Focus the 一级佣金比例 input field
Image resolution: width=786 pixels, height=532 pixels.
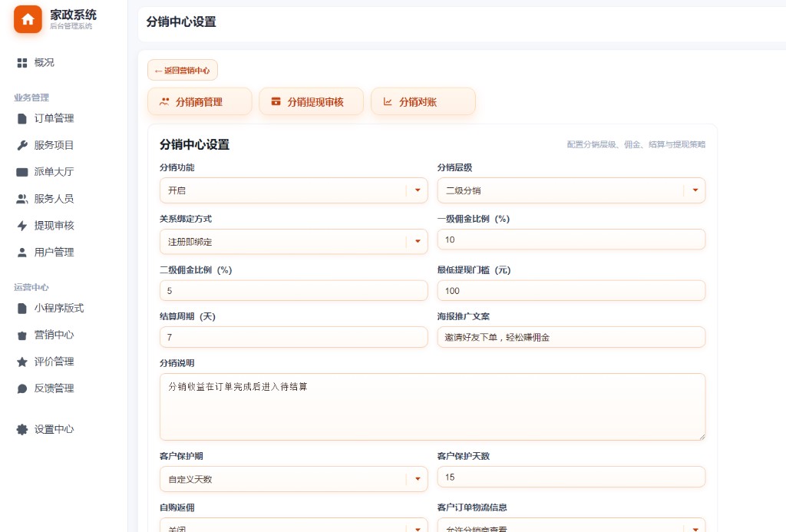571,240
